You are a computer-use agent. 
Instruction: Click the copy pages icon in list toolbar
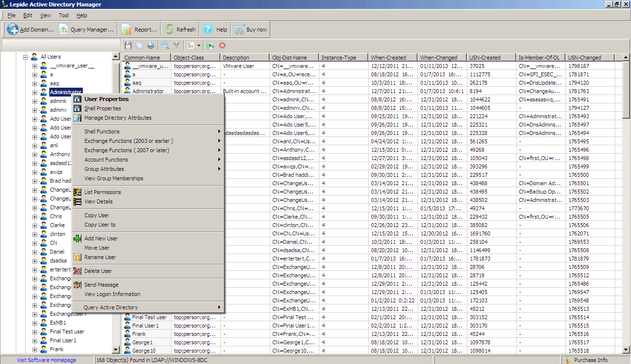(140, 45)
